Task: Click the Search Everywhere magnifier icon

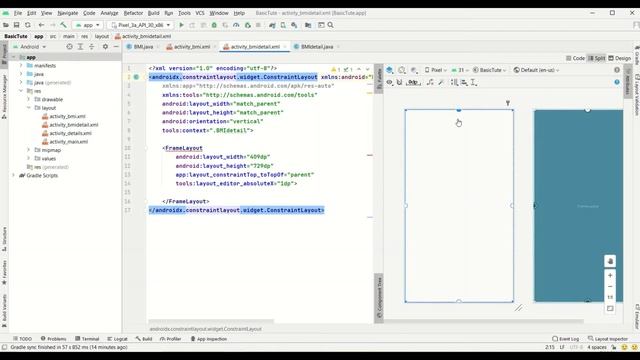Action: point(331,25)
